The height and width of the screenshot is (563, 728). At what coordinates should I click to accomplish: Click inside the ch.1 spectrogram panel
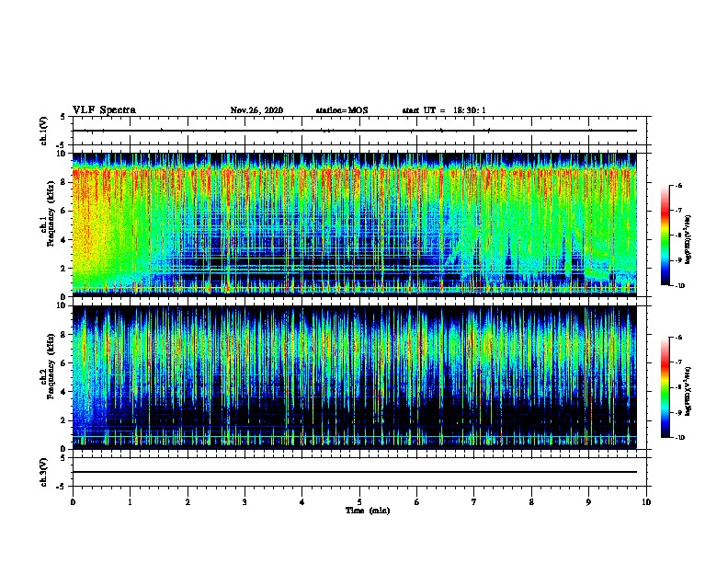[x=355, y=224]
